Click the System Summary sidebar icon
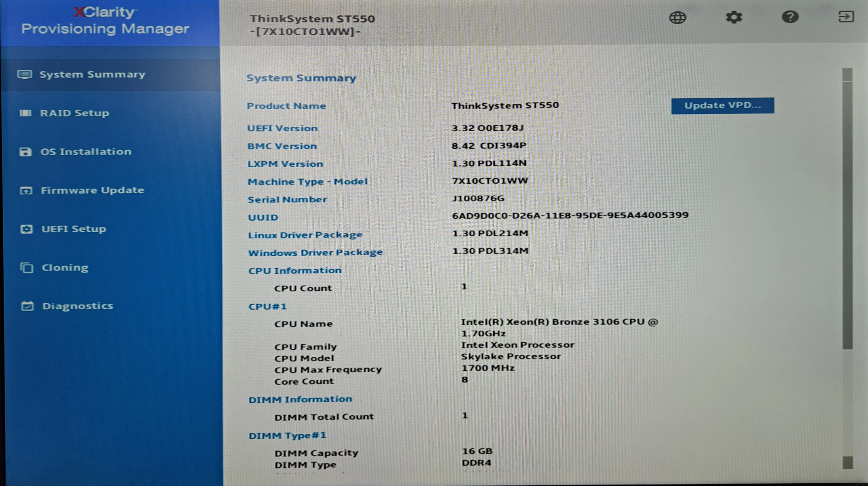 click(x=25, y=75)
